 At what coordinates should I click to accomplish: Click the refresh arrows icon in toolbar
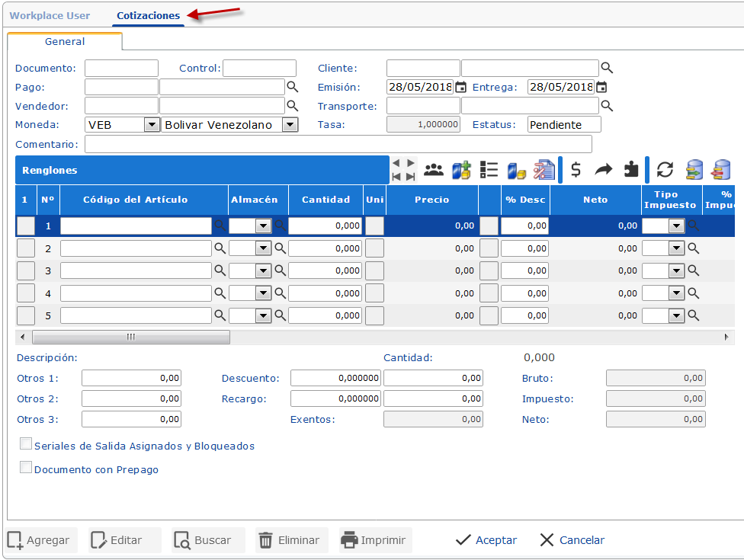pyautogui.click(x=665, y=170)
